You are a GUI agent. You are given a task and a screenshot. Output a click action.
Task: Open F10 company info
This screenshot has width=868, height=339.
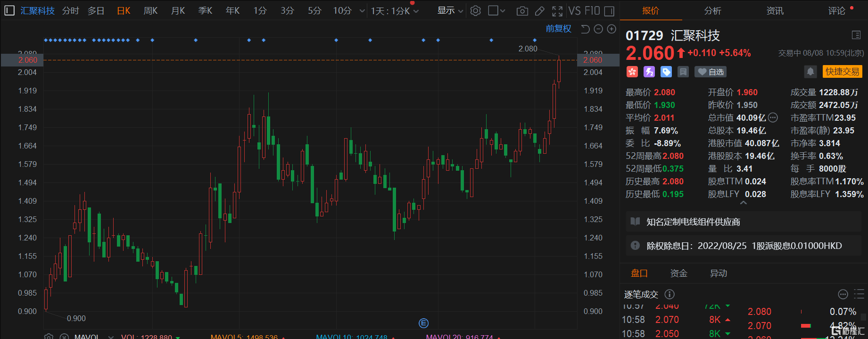point(592,10)
